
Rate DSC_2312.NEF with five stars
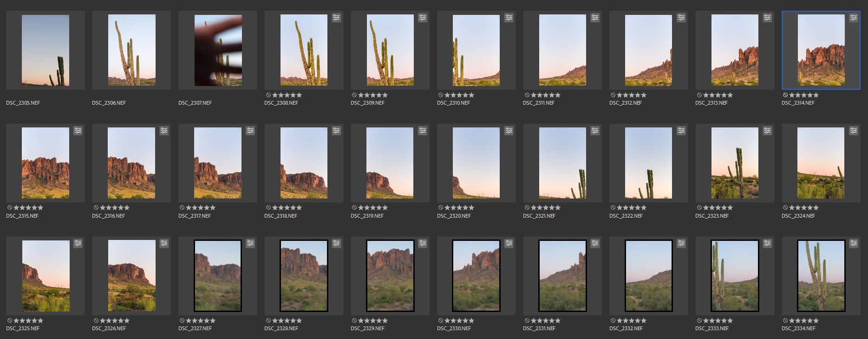(643, 95)
